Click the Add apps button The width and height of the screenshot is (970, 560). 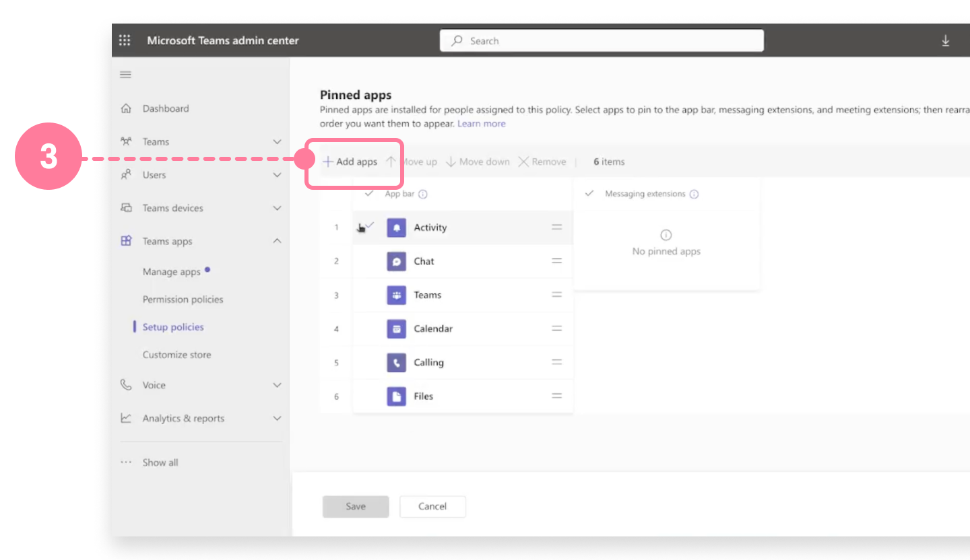[x=350, y=162]
